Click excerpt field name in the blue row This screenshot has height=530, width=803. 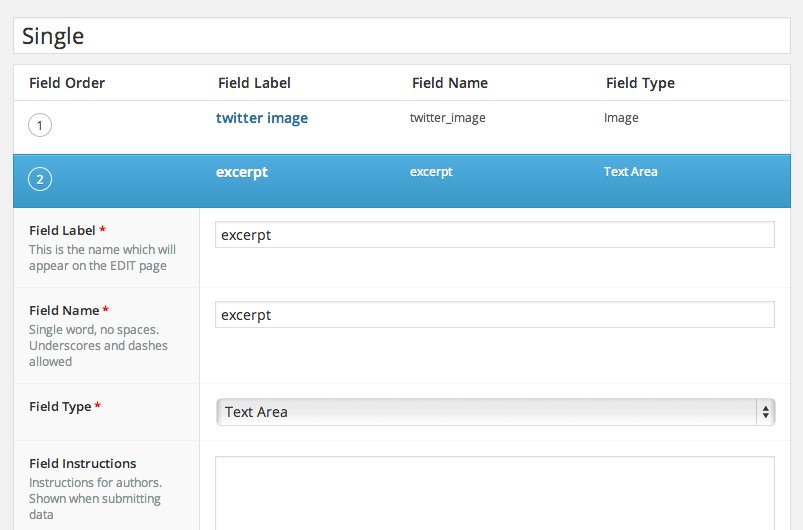pos(431,172)
